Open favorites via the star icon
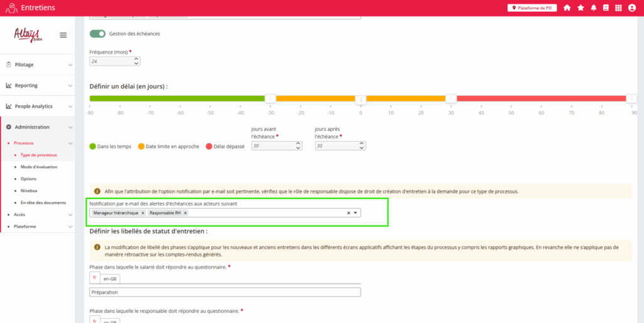The image size is (644, 323). point(580,8)
